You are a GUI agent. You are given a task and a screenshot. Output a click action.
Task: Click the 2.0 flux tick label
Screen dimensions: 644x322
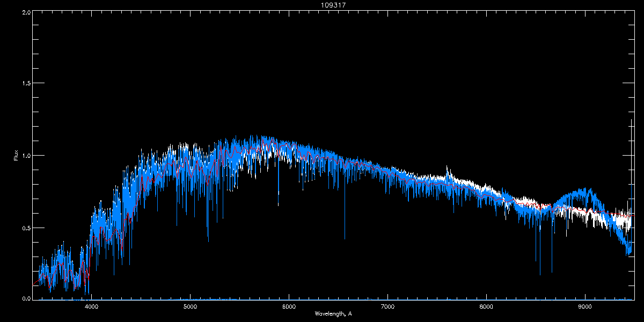coord(26,12)
